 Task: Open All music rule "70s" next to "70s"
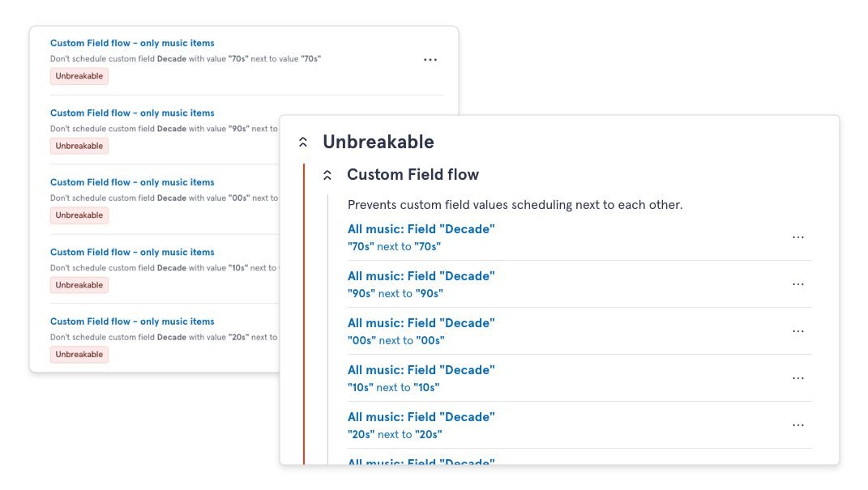[x=421, y=229]
